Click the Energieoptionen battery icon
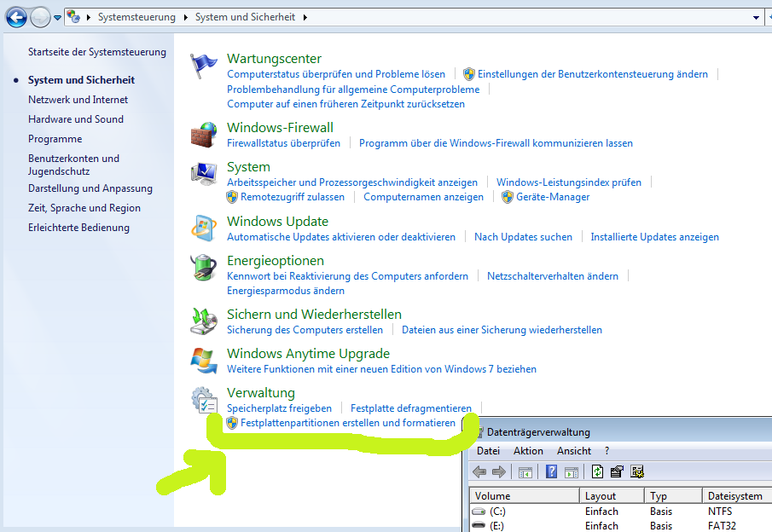This screenshot has height=532, width=772. (203, 267)
